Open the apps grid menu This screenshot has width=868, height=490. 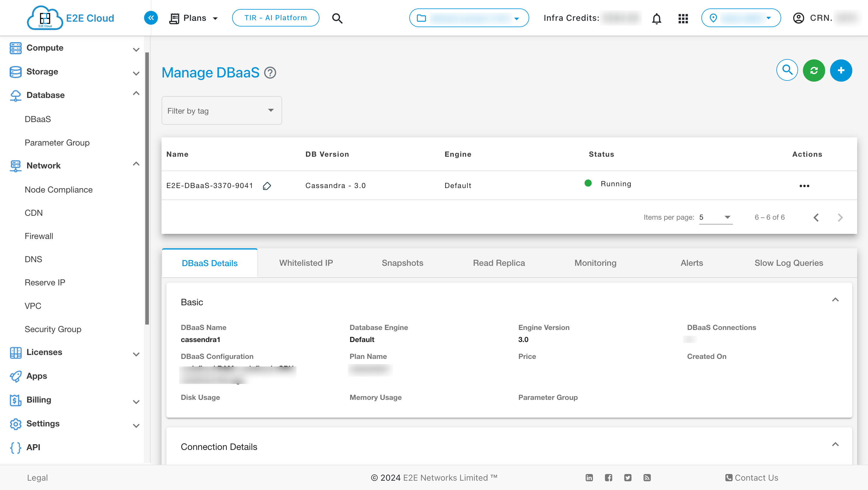[x=683, y=18]
